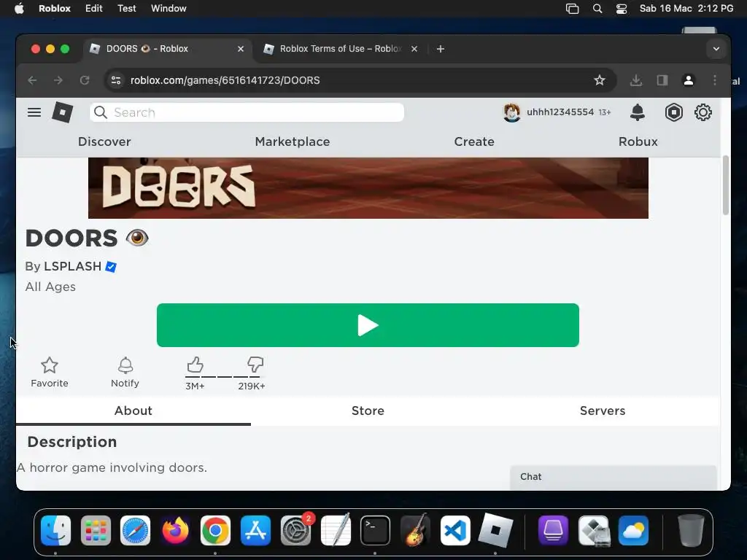This screenshot has width=747, height=560.
Task: Open Terminal from the Dock
Action: (x=375, y=531)
